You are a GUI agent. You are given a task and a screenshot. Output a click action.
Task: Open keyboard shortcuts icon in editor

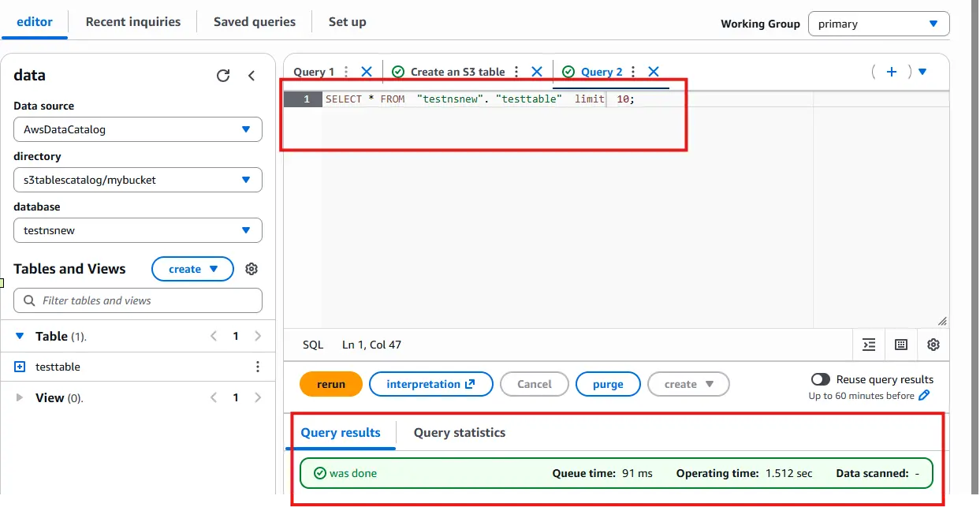901,345
